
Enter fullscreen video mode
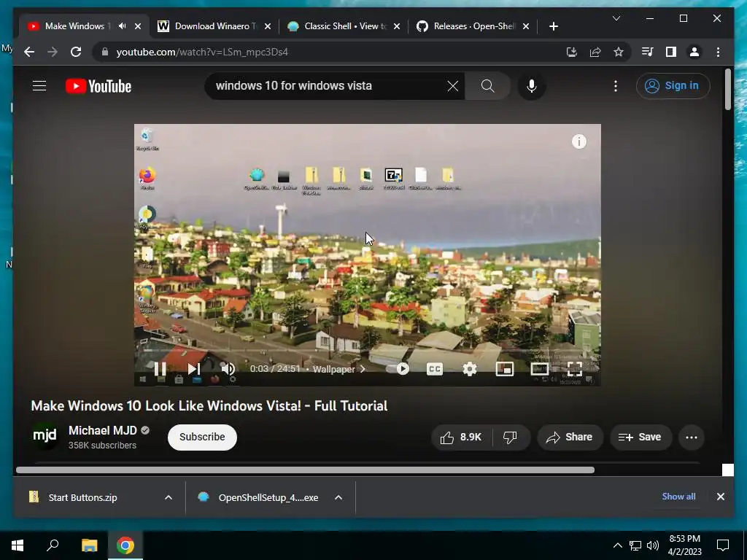(575, 368)
